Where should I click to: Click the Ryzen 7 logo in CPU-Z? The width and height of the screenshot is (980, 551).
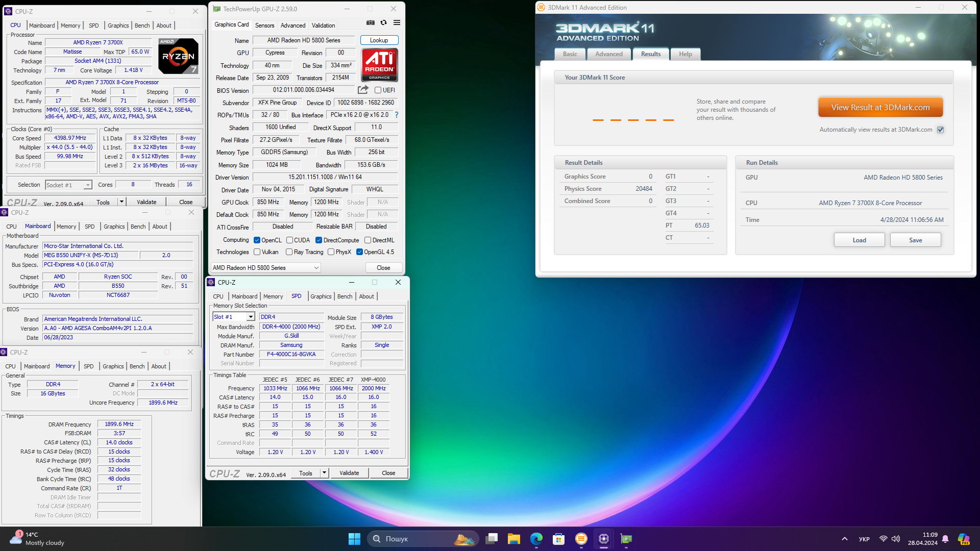[x=179, y=56]
